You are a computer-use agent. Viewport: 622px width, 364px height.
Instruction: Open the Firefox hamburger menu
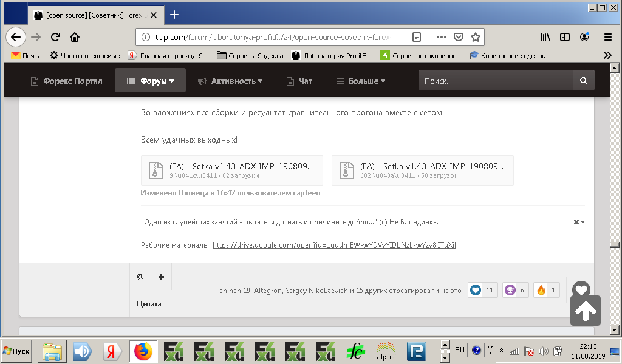click(x=607, y=37)
